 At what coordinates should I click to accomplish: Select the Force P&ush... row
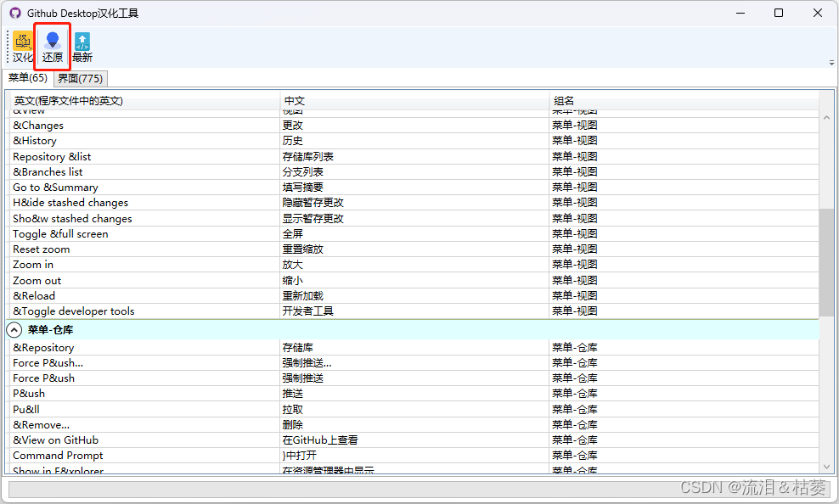click(414, 363)
